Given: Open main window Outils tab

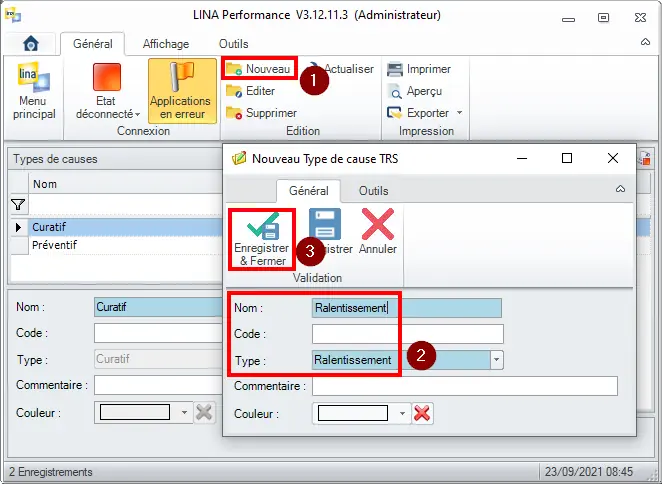Looking at the screenshot, I should [233, 44].
